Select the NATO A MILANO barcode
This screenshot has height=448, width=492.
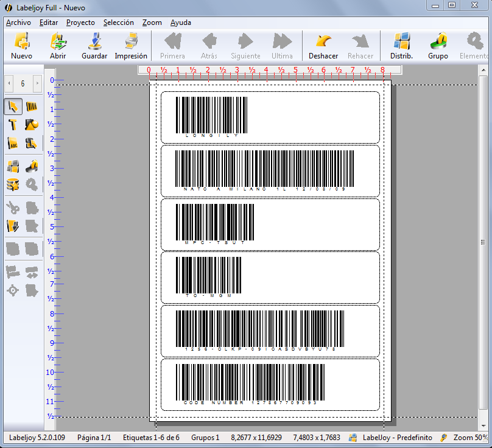tap(264, 170)
